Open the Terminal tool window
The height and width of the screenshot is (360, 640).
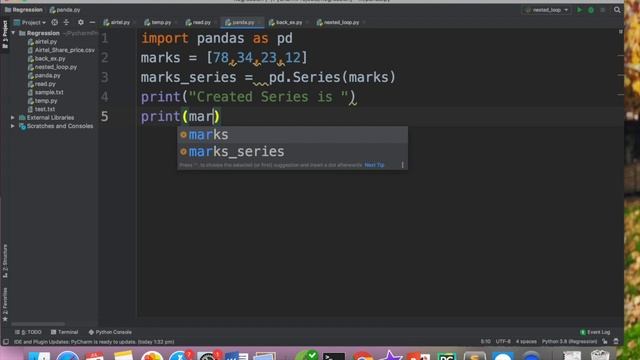[x=64, y=332]
